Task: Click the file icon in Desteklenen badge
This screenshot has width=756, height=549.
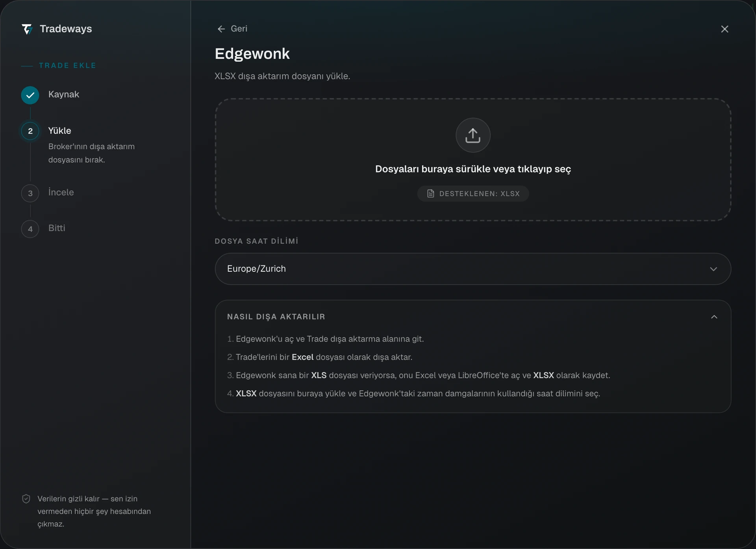Action: tap(431, 193)
